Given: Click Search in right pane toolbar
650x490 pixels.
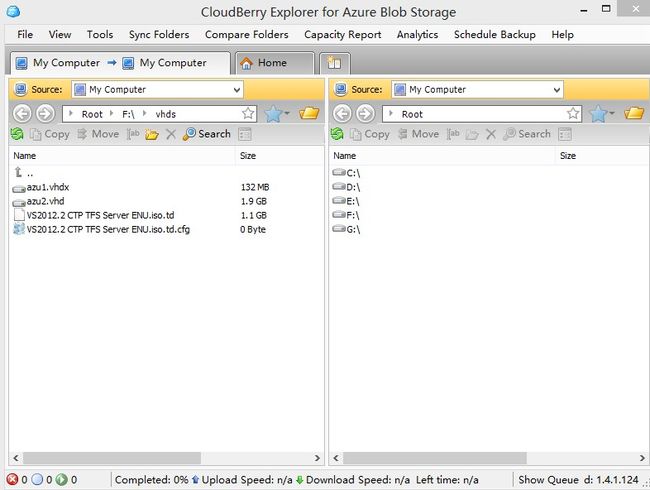Looking at the screenshot, I should click(526, 134).
